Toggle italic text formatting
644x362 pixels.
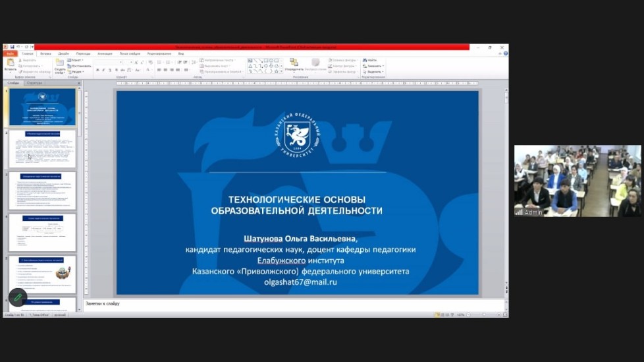point(103,70)
